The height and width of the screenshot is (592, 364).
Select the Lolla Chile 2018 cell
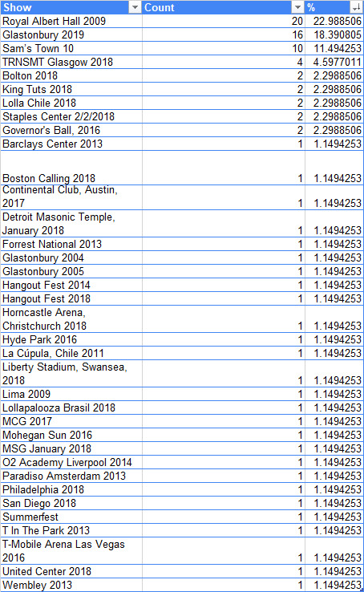click(x=71, y=103)
